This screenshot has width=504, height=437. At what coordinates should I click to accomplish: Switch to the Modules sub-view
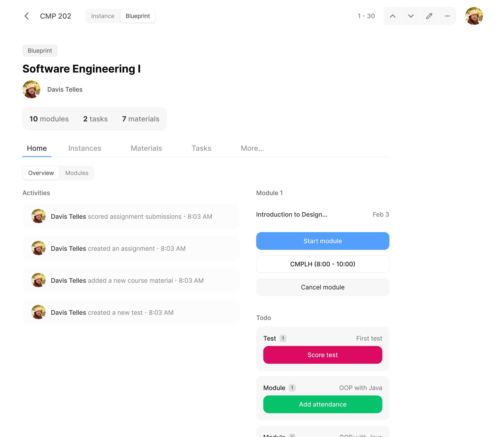pos(77,173)
